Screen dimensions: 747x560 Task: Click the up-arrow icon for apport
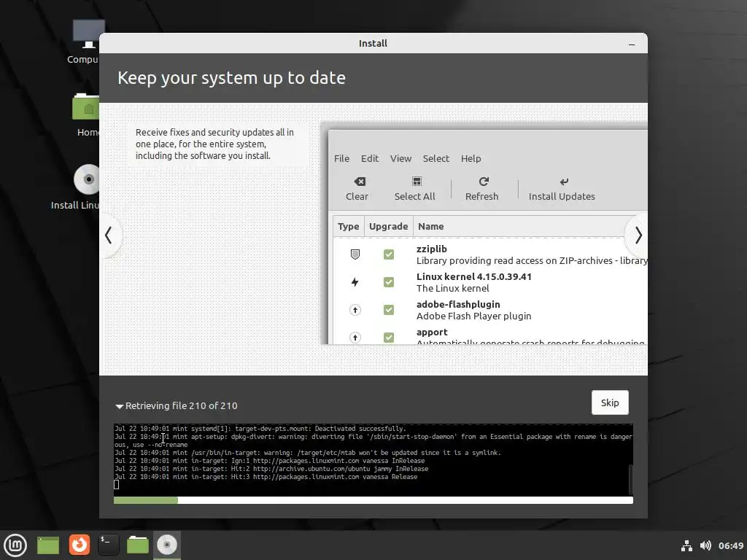point(355,337)
